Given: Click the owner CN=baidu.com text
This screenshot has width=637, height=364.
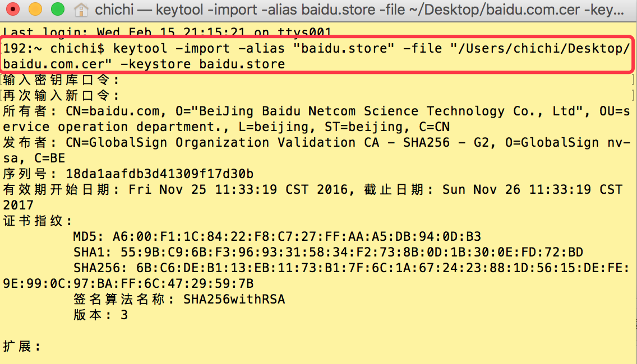Looking at the screenshot, I should pyautogui.click(x=116, y=111).
